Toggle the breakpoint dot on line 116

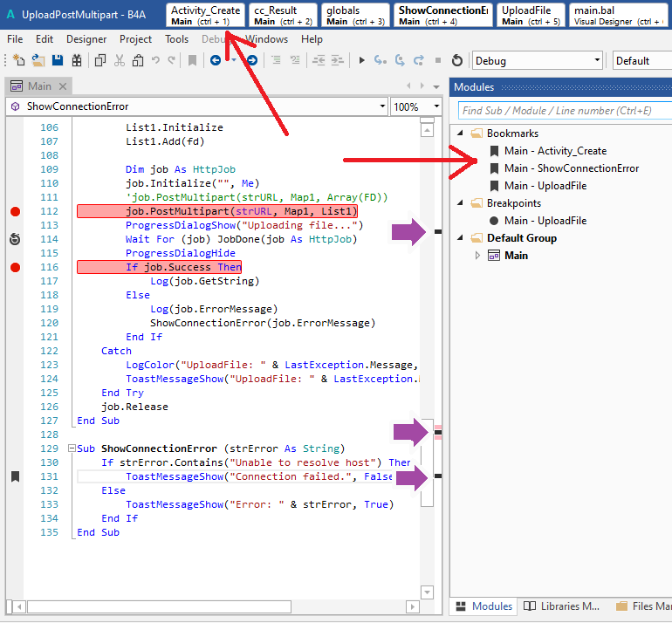15,267
